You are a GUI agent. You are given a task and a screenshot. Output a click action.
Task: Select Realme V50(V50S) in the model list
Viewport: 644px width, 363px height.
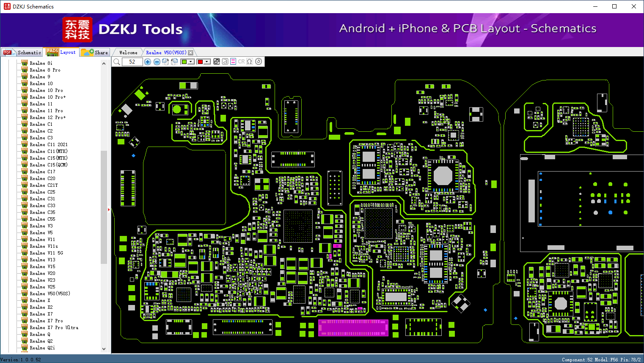tap(50, 294)
